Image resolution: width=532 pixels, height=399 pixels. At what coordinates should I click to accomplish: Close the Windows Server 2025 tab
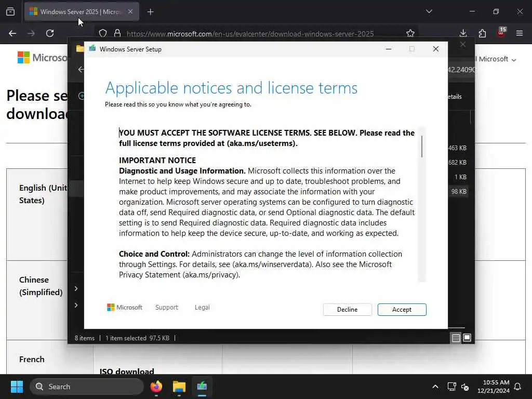click(130, 11)
